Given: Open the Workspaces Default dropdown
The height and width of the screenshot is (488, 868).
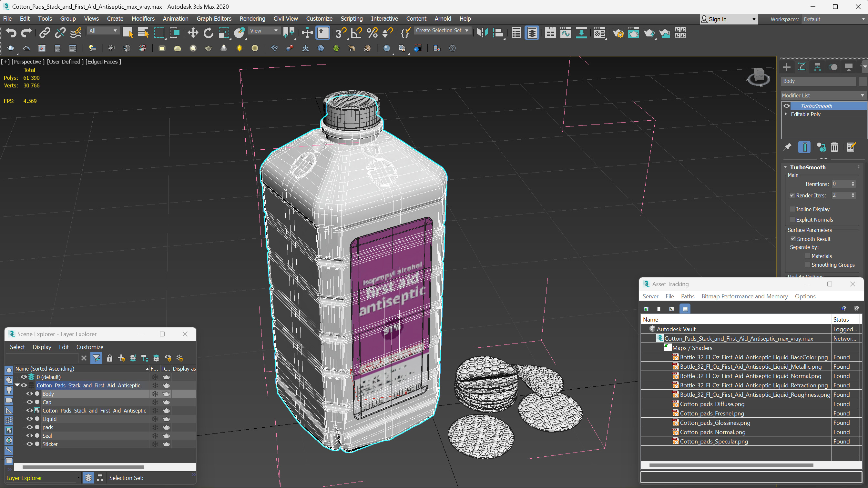Looking at the screenshot, I should pos(834,19).
